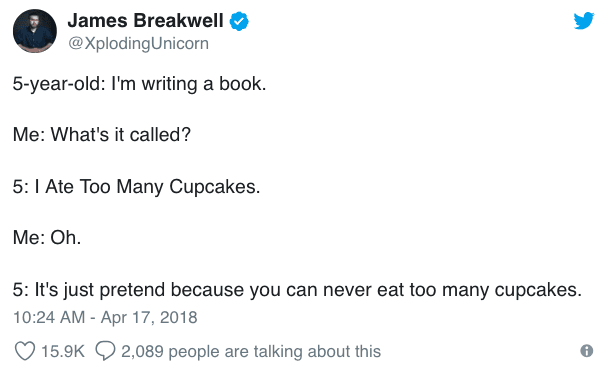Viewport: 613px width, 369px height.
Task: Click the word 'Breakwell' in the author name
Action: pos(179,21)
